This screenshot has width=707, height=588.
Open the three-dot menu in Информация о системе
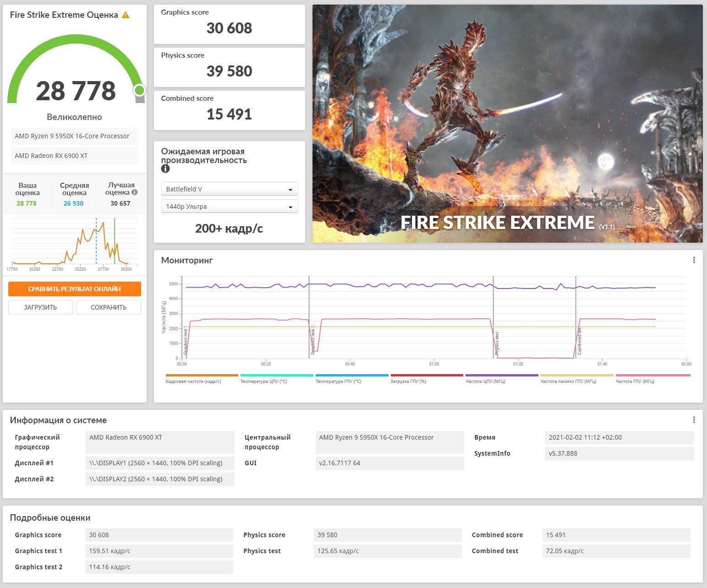tap(694, 420)
